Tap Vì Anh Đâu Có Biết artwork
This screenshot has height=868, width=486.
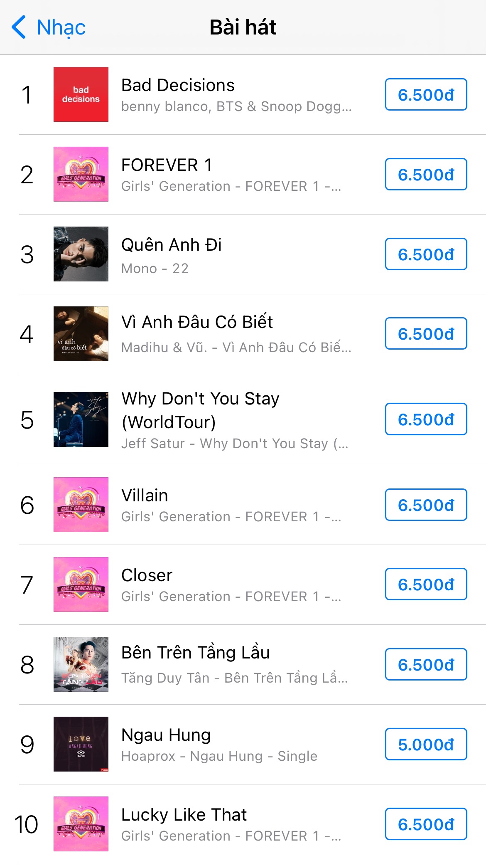pyautogui.click(x=81, y=334)
